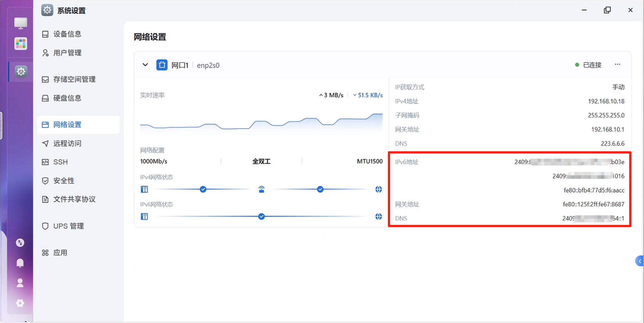Open the three-dot more options menu
This screenshot has width=644, height=323.
point(617,64)
